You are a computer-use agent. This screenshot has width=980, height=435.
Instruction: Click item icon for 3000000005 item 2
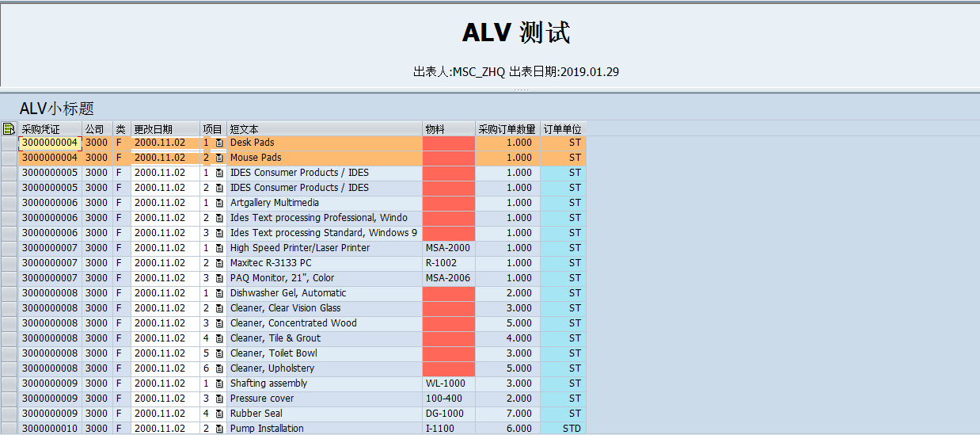click(219, 188)
